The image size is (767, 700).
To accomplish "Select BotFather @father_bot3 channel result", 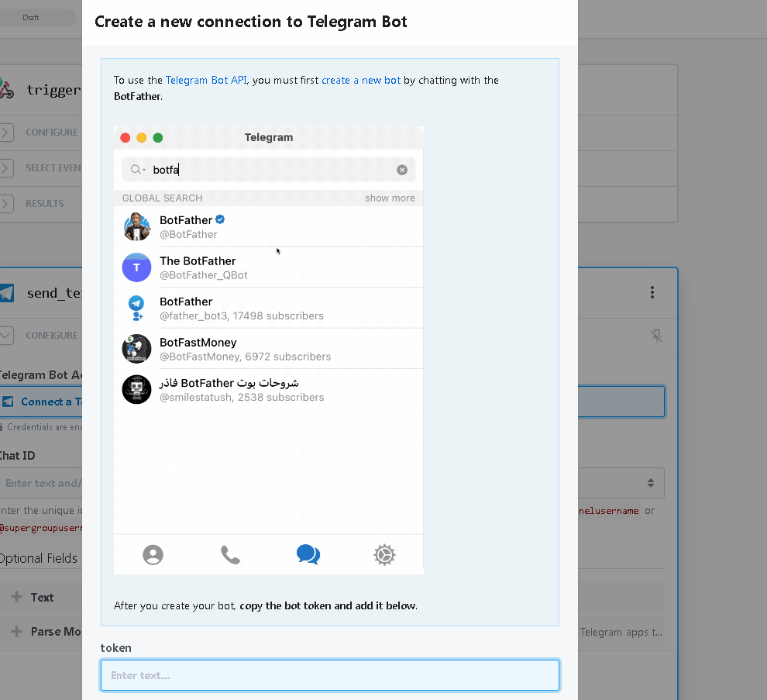I will pyautogui.click(x=269, y=308).
